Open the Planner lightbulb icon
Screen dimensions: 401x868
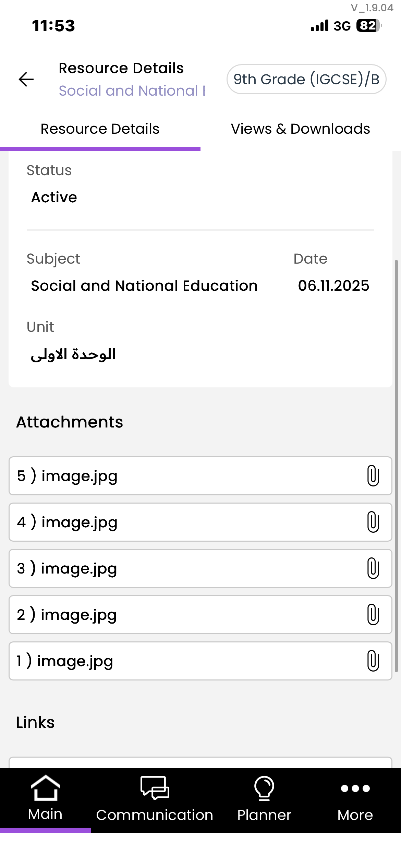[x=264, y=788]
